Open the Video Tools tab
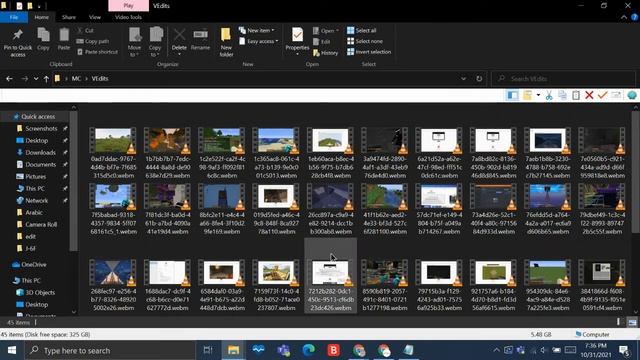 [128, 17]
